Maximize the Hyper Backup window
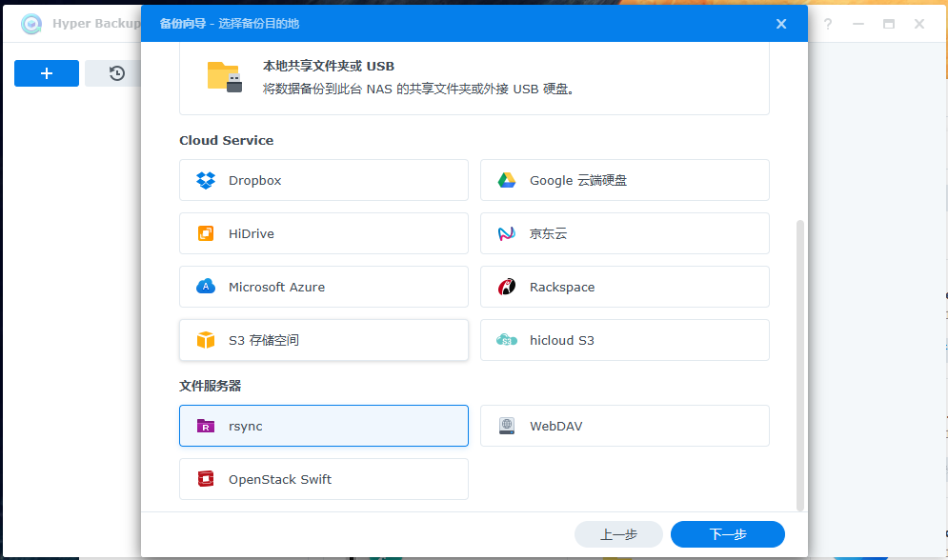Screen dimensions: 948x560 coord(889,24)
